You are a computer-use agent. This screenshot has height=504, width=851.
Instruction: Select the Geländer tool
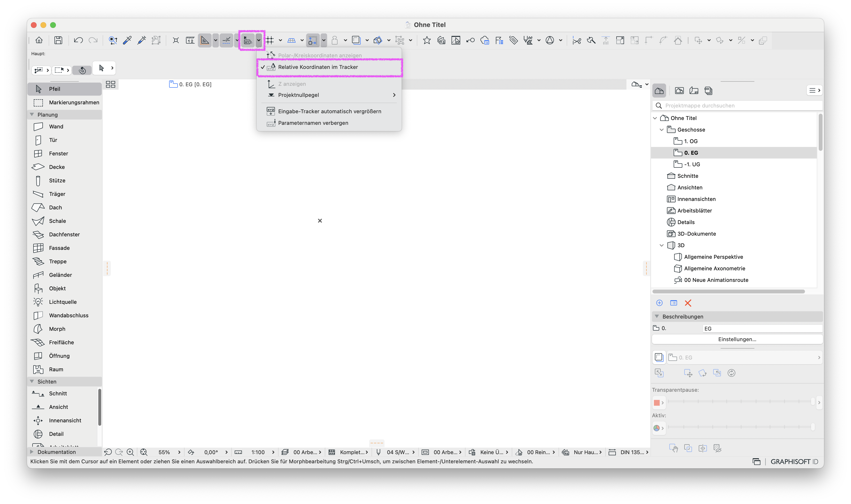(65, 275)
